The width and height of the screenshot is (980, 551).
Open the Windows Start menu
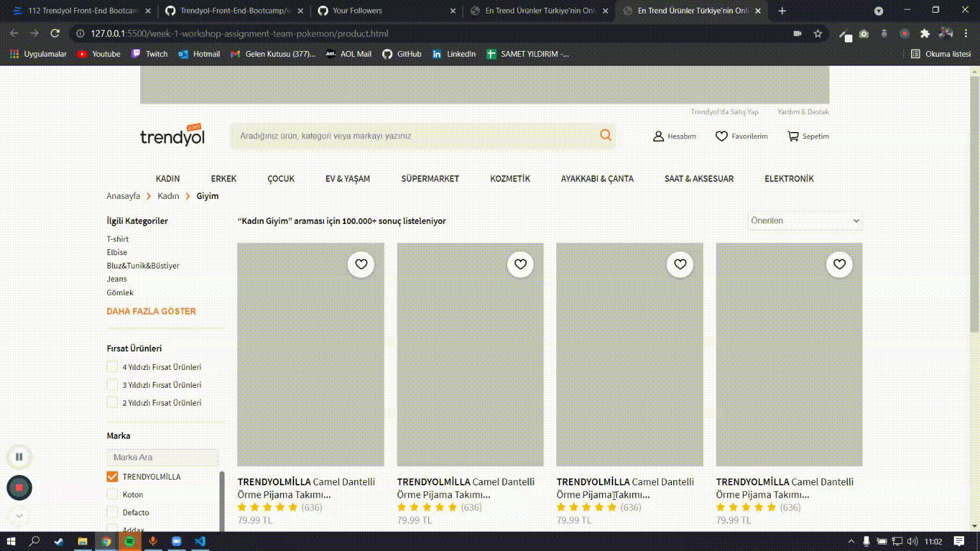pyautogui.click(x=11, y=541)
